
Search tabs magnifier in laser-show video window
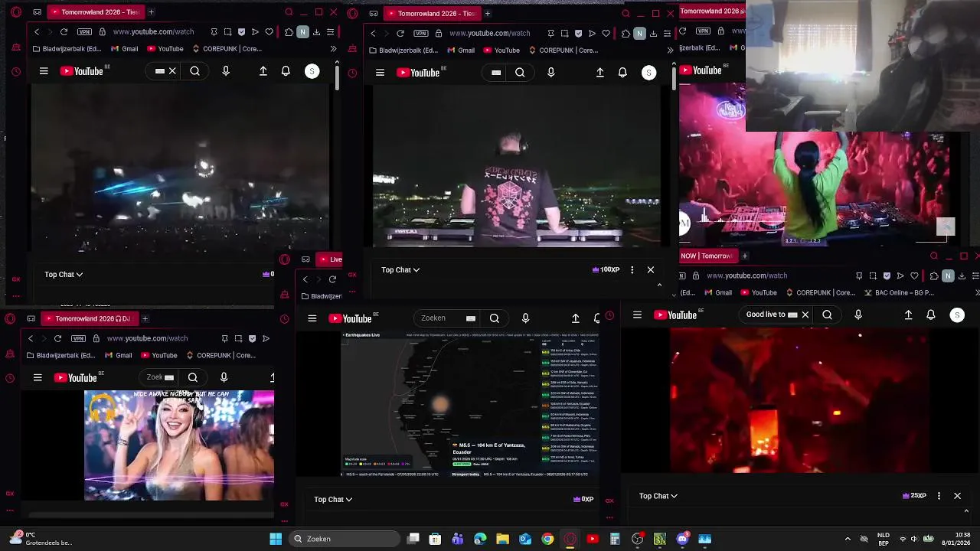click(x=289, y=12)
